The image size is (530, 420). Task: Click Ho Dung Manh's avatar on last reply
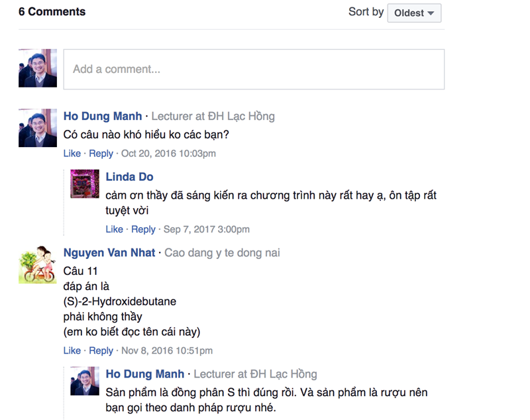85,381
